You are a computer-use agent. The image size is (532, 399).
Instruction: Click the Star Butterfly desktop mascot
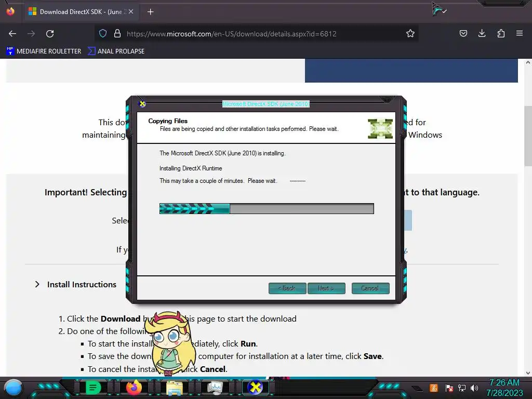[x=170, y=343]
